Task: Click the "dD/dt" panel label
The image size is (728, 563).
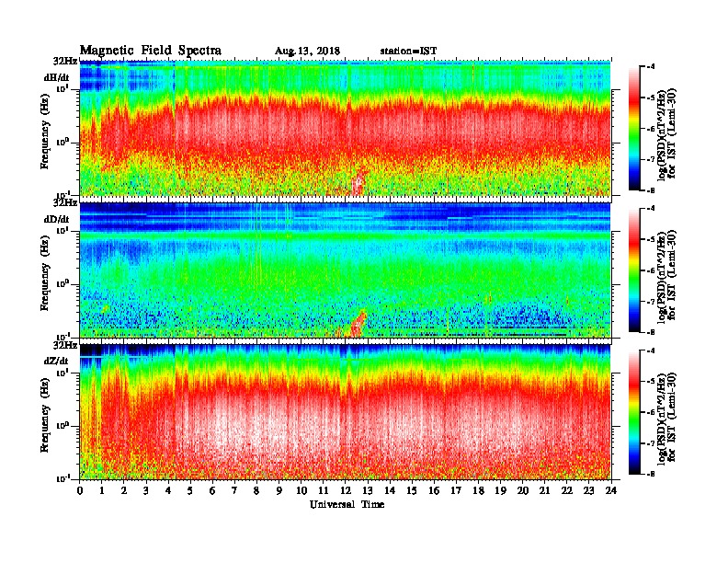Action: pyautogui.click(x=56, y=219)
